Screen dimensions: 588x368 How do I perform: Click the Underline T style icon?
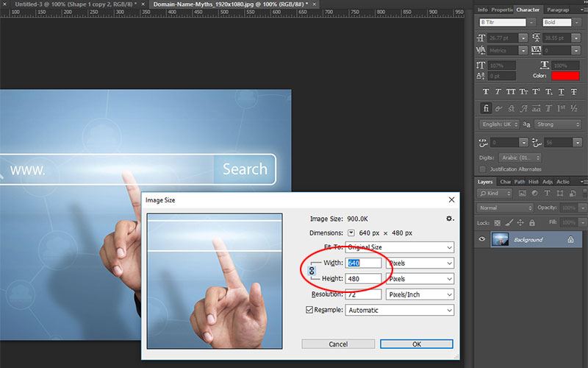(561, 91)
